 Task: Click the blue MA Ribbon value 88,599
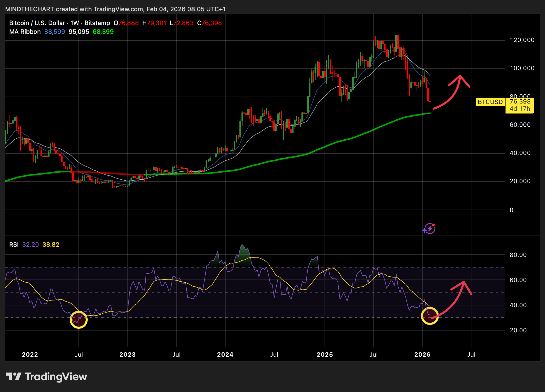(x=54, y=32)
